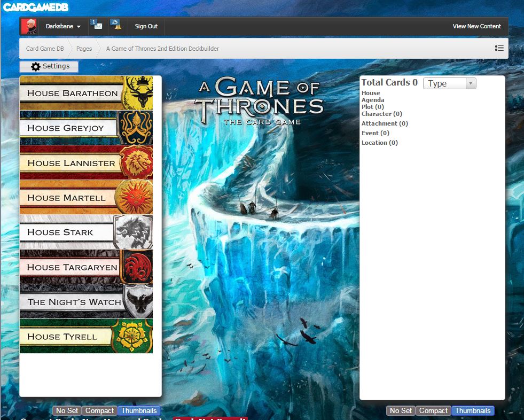The height and width of the screenshot is (420, 524).
Task: Open the Settings button
Action: point(49,66)
